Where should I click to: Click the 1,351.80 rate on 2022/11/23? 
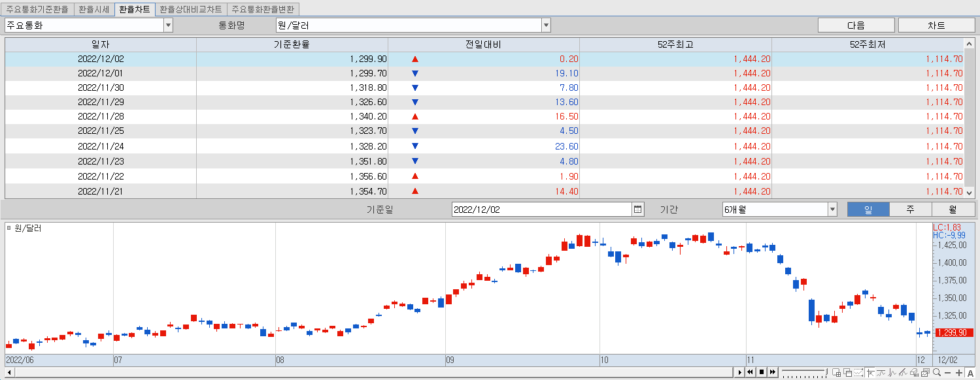point(368,161)
